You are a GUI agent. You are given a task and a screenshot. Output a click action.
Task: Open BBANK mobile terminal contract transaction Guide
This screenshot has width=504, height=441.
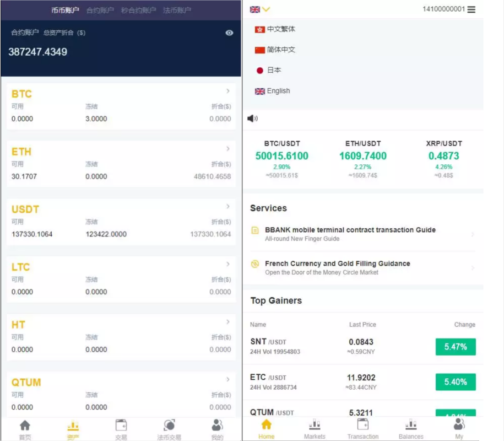click(362, 234)
